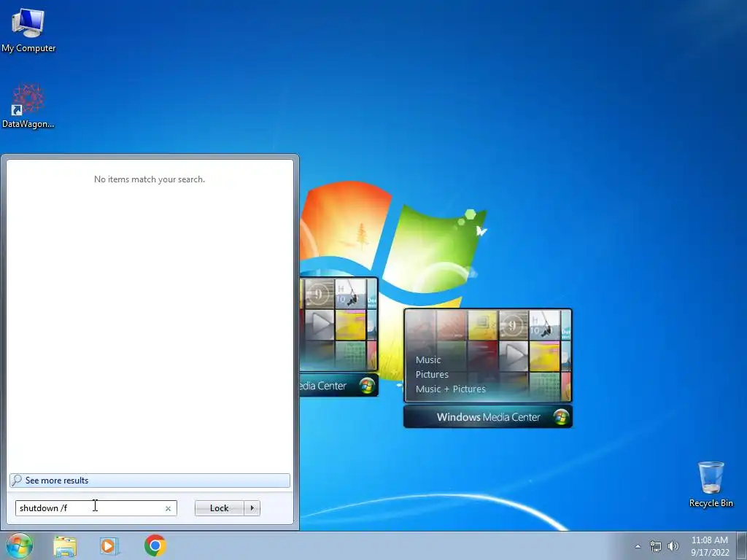Click the Windows Start orb
This screenshot has width=747, height=560.
19,545
